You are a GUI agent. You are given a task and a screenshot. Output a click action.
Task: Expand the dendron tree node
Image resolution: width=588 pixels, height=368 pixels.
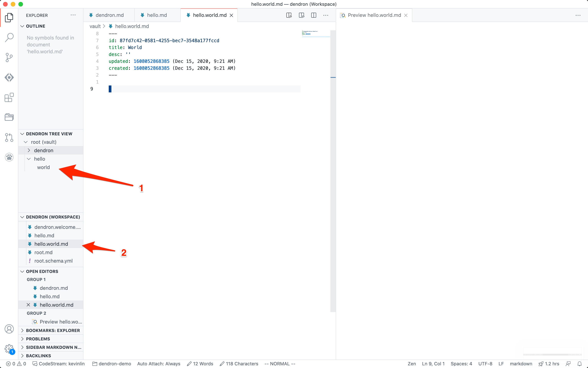29,150
